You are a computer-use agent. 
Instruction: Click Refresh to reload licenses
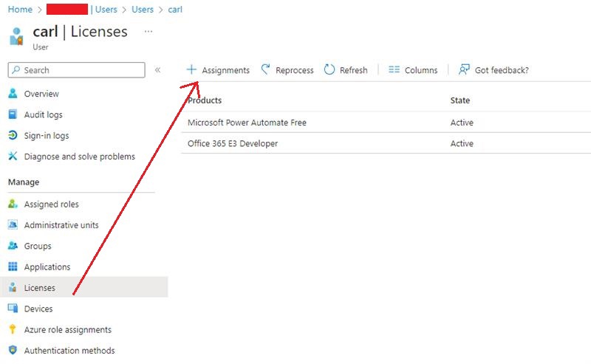point(346,70)
